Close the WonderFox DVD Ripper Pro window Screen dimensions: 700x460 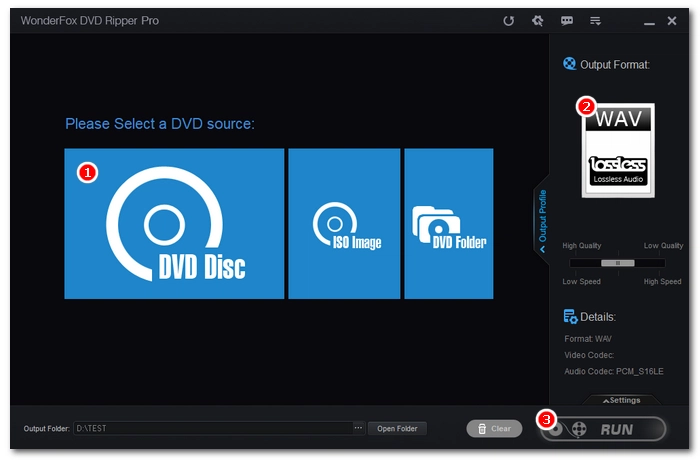click(672, 21)
